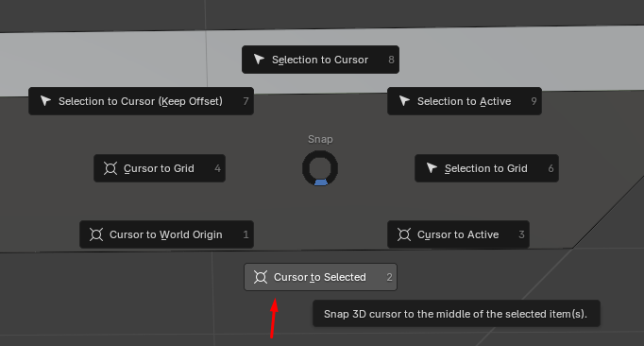Click the pie menu center ring
The image size is (644, 346).
point(320,168)
